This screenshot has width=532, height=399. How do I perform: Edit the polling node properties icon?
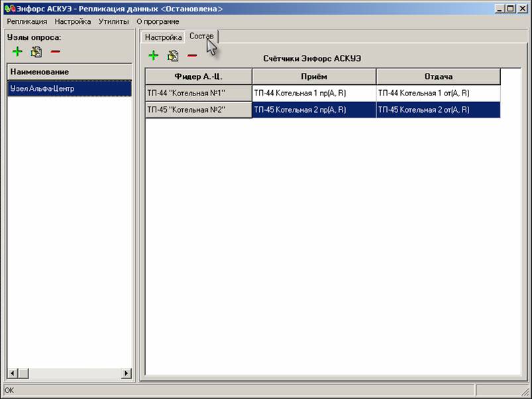36,52
